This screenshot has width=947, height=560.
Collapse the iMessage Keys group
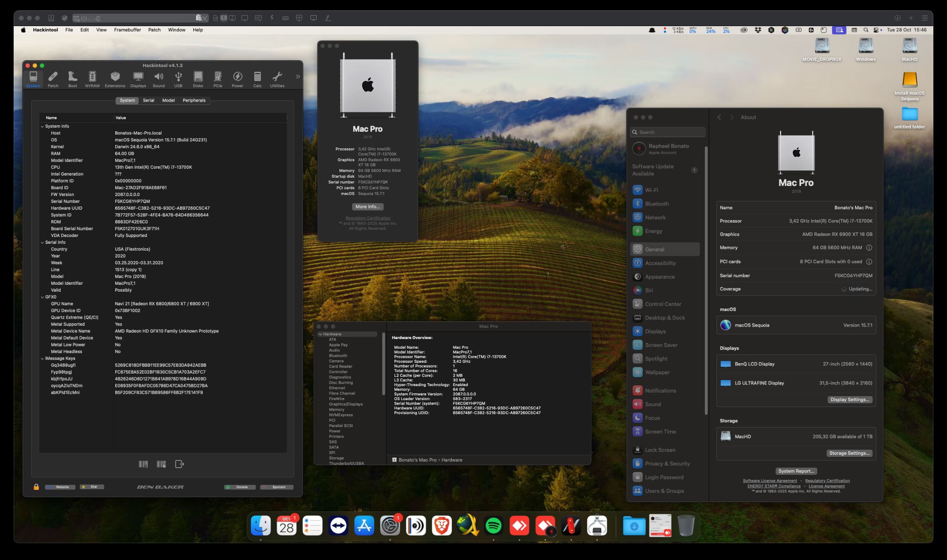point(42,358)
